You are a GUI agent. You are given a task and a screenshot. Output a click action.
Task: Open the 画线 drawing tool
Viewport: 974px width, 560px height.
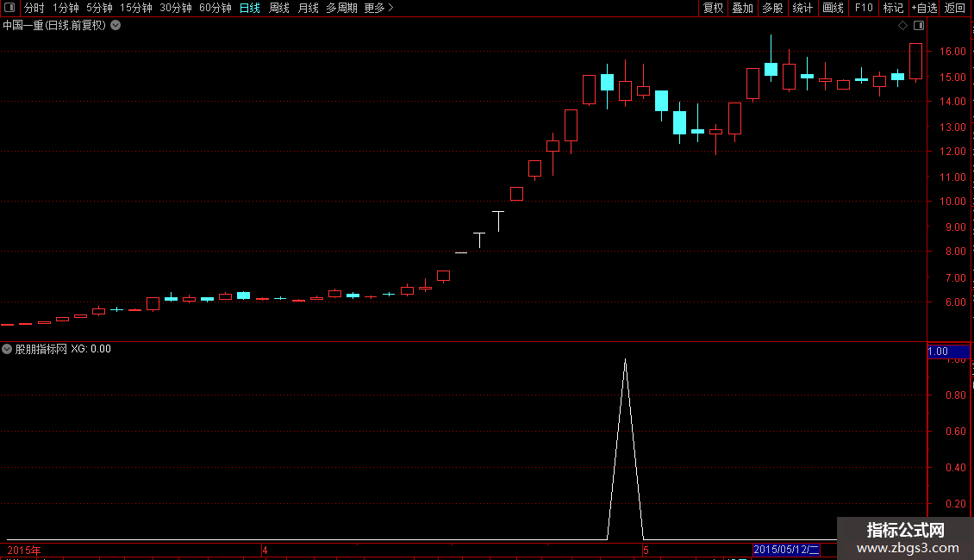pos(833,8)
